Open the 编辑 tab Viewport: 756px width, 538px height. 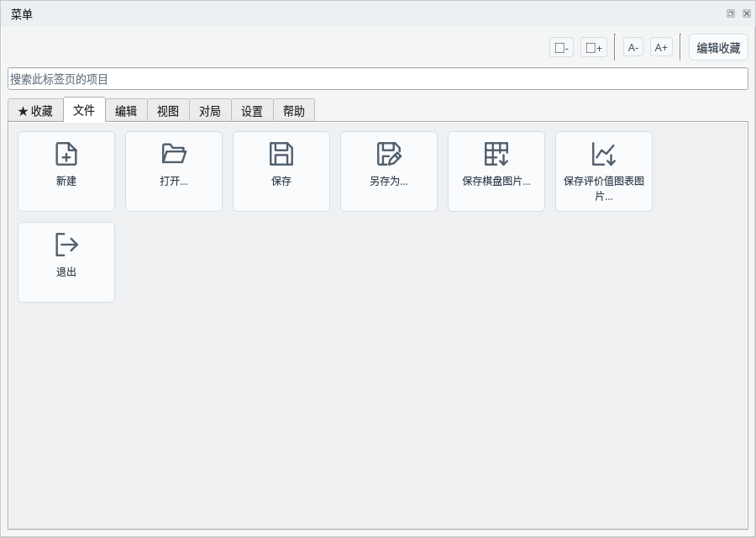coord(126,110)
